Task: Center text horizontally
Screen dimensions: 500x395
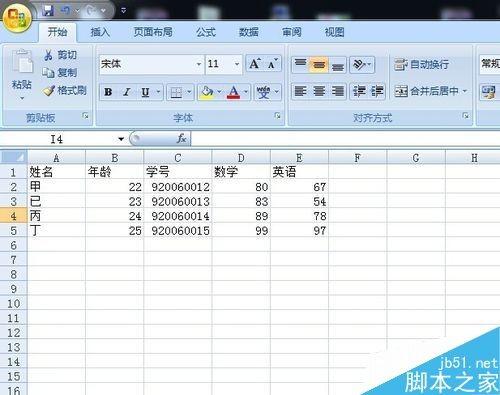Action: [319, 91]
